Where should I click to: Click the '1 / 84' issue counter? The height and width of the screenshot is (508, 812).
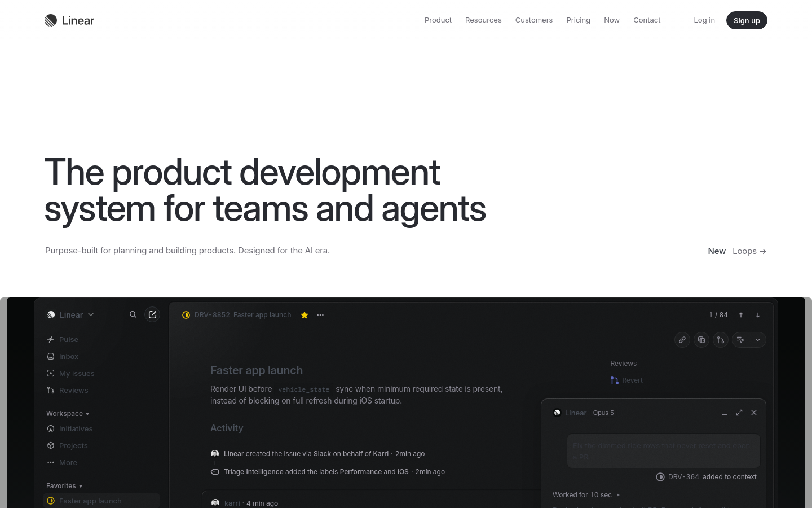[718, 315]
